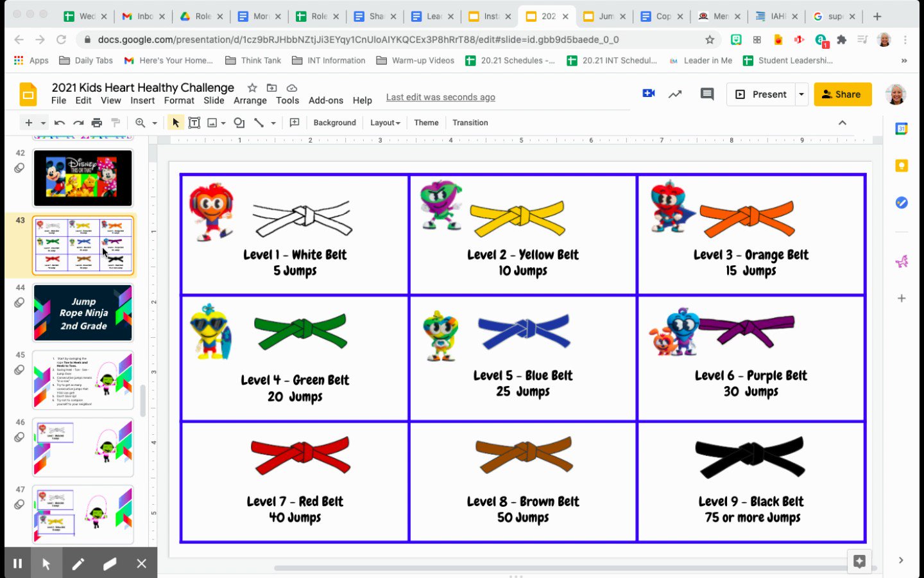
Task: Select slide 44 thumbnail in the filmstrip
Action: click(x=83, y=313)
